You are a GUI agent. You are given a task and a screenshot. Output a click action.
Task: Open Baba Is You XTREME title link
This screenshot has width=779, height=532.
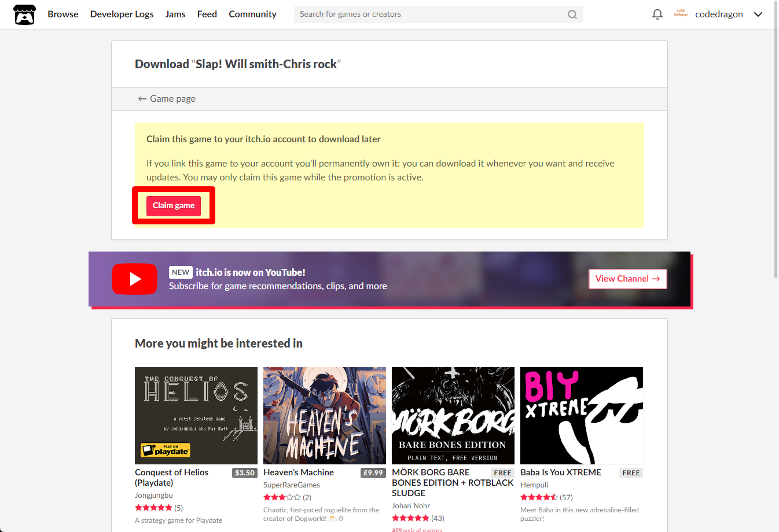point(561,472)
